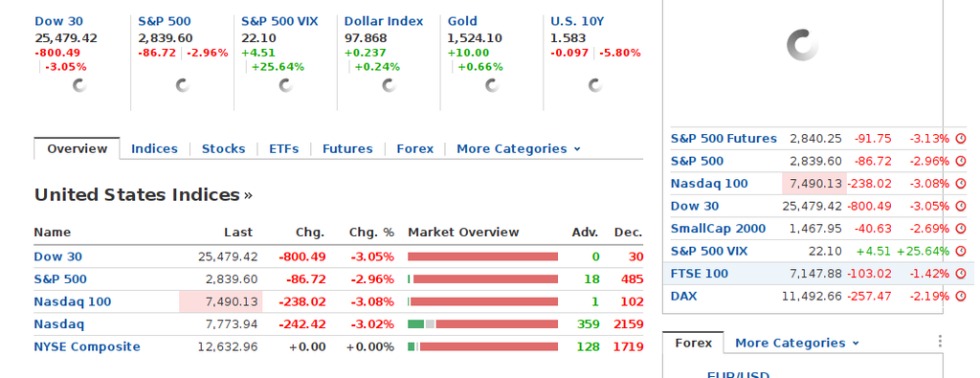Open the Dollar Index ticker link
This screenshot has width=980, height=378.
[x=384, y=21]
